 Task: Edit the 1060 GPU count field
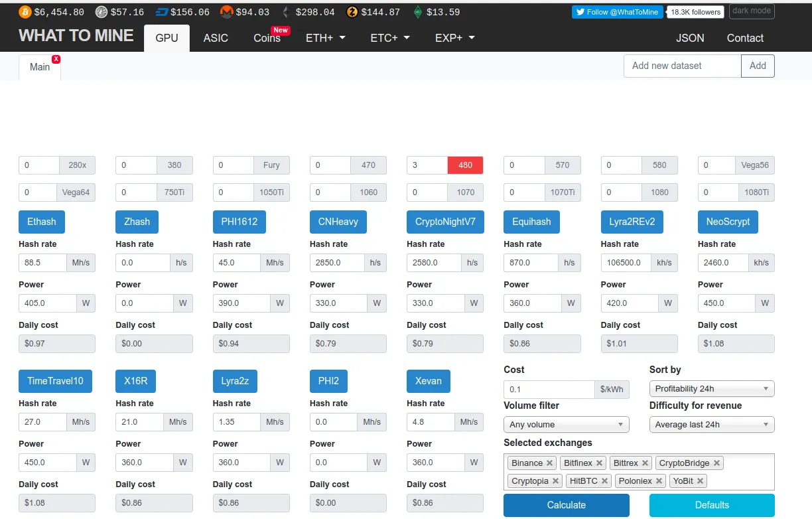tap(330, 192)
